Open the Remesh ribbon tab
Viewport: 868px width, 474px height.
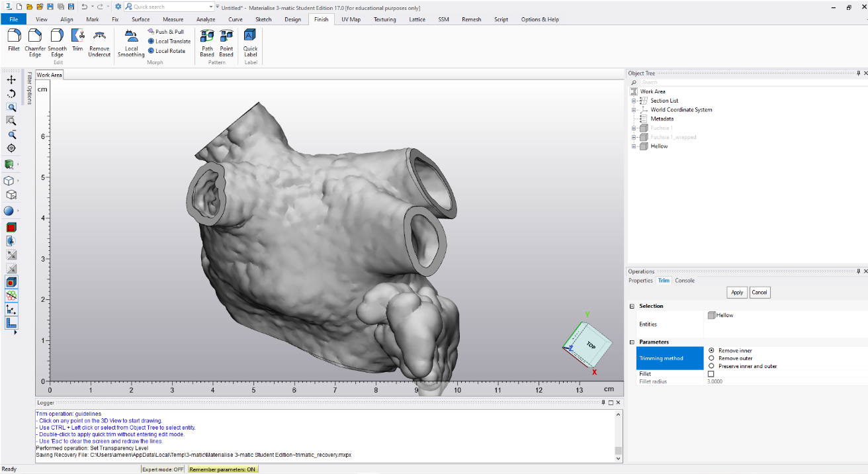pos(471,19)
